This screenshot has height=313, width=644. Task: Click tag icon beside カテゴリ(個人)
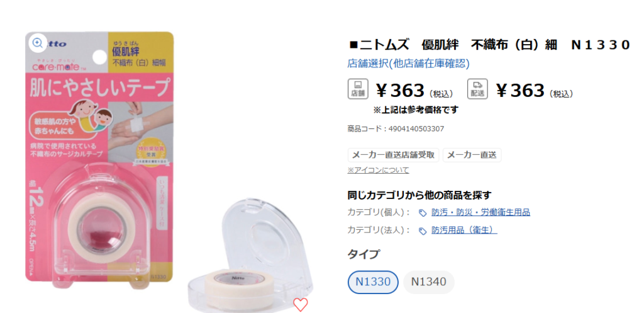[422, 213]
